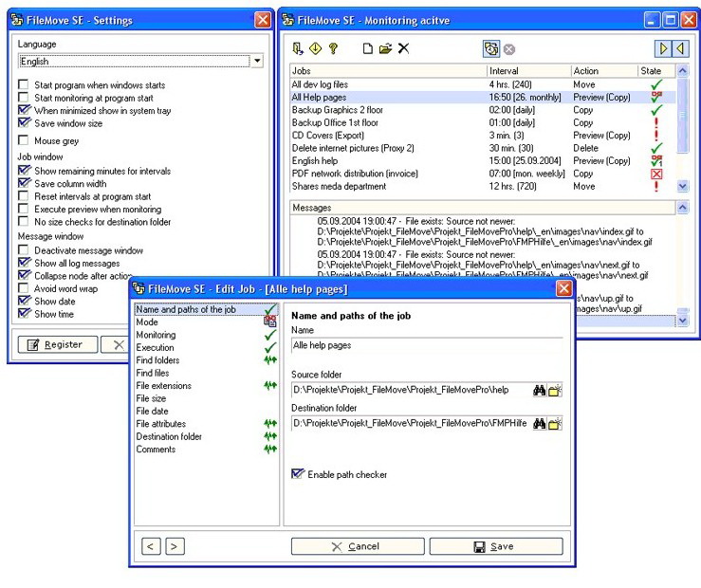Go to next page with > button
Viewport: 701px width, 588px height.
pos(175,546)
